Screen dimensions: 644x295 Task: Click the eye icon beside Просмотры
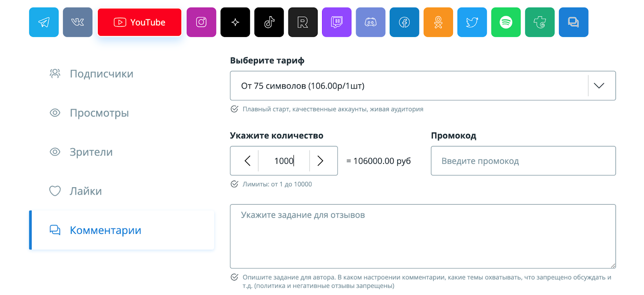click(55, 113)
